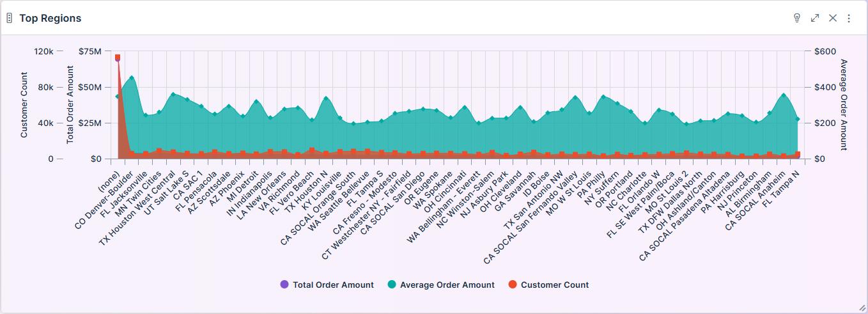This screenshot has height=314, width=868.
Task: Click the drag handle beside Top Regions
Action: coord(10,18)
